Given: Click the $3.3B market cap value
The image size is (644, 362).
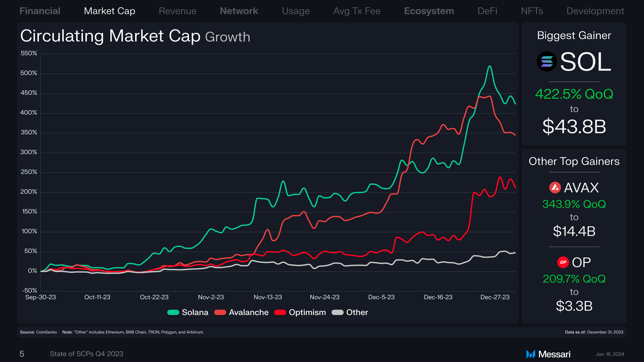Looking at the screenshot, I should [574, 306].
